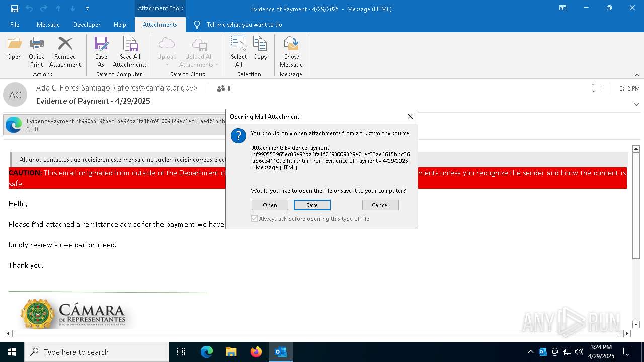Click vertical scrollbar down arrow

pos(636,325)
